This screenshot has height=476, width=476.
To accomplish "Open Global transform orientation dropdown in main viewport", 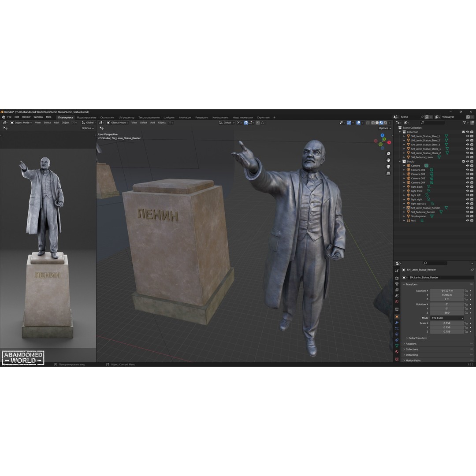I will pos(227,123).
